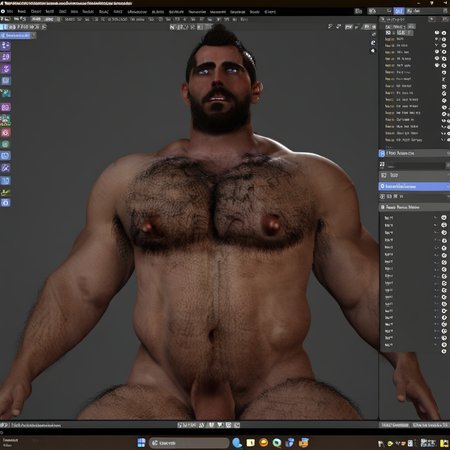
Task: Open the Windows Start button on taskbar
Action: [x=141, y=442]
